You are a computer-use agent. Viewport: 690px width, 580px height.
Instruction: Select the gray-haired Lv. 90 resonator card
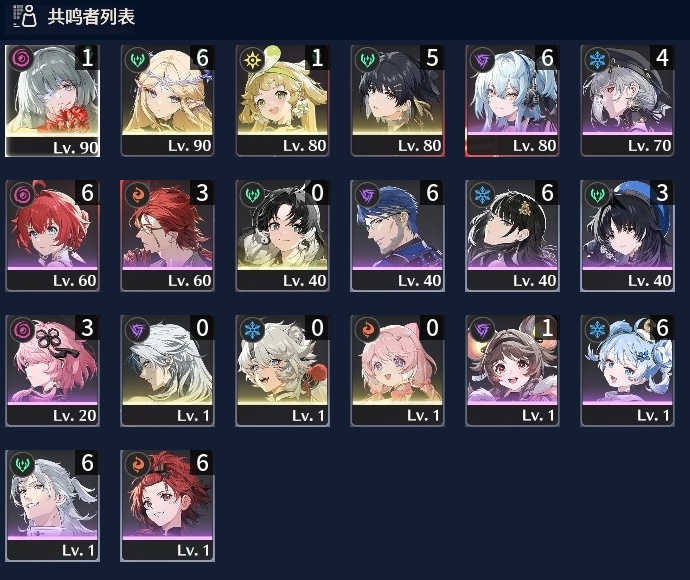(x=52, y=101)
